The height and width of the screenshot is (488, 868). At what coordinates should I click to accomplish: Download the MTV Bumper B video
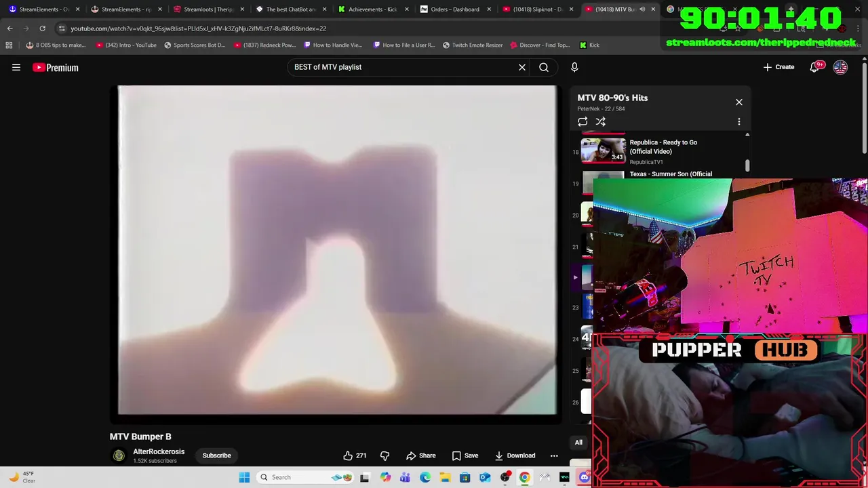coord(515,455)
